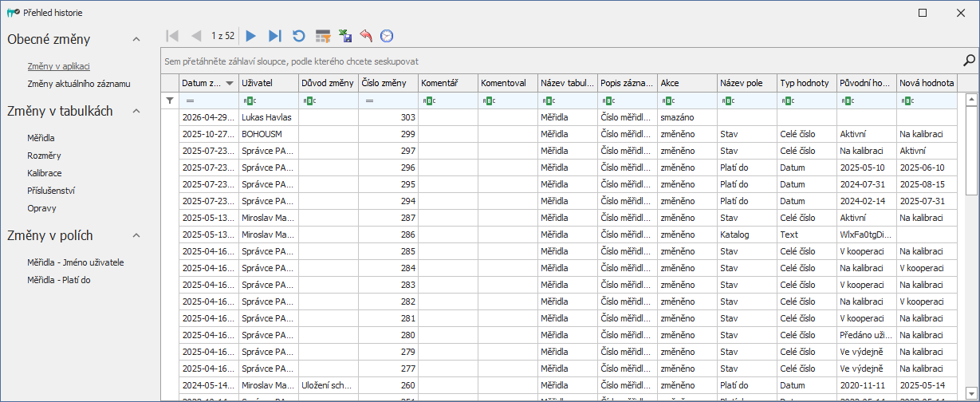Viewport: 980px width, 402px height.
Task: Open equals operator for Datum filter
Action: tap(190, 100)
